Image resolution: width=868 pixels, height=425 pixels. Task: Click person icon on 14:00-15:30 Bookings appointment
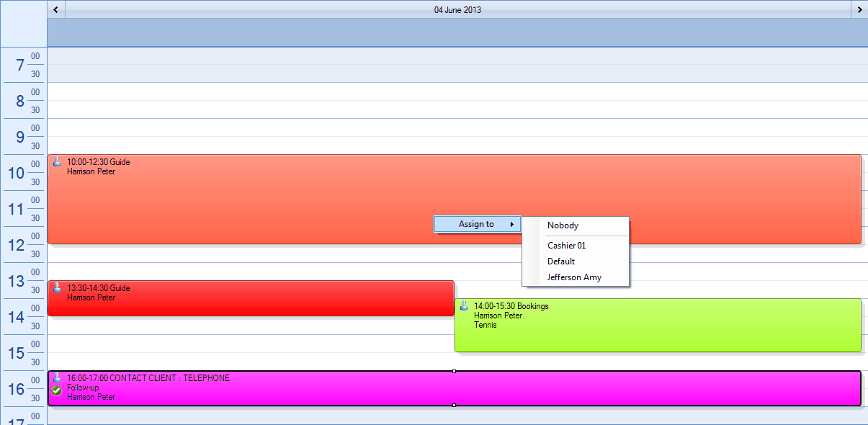coord(464,305)
